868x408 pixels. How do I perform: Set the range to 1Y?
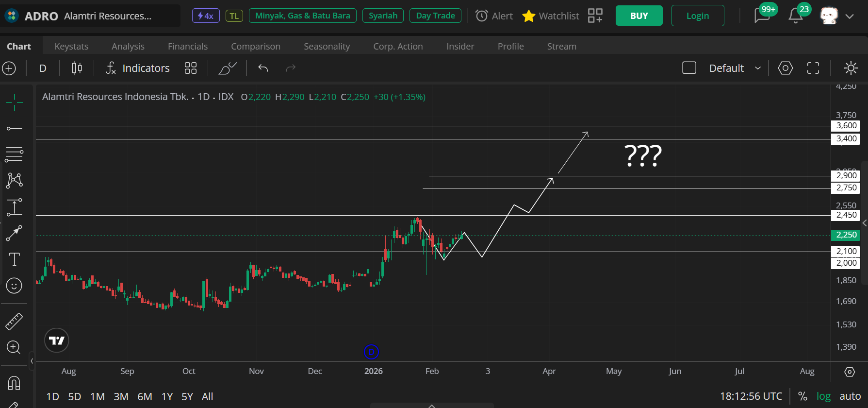167,397
